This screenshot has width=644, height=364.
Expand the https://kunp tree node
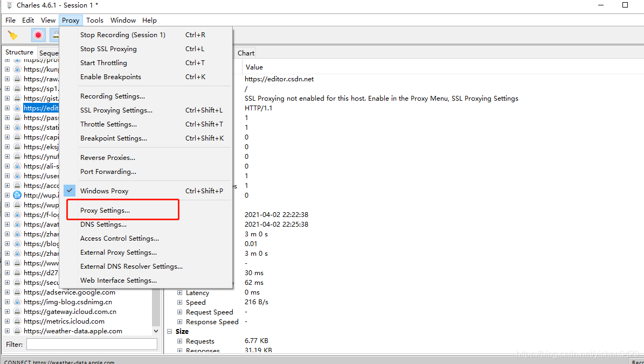[x=8, y=69]
